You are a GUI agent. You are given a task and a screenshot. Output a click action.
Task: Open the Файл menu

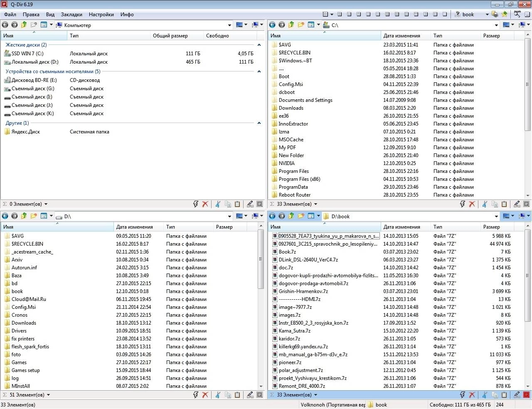(x=10, y=14)
